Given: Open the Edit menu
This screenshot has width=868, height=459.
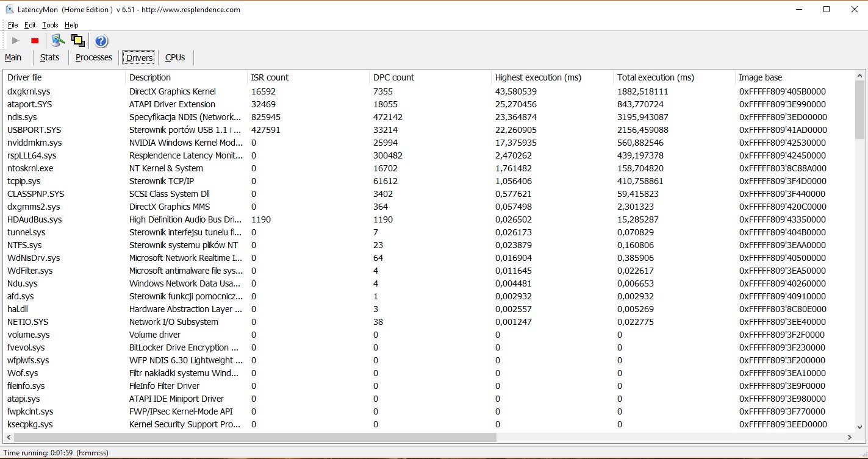Looking at the screenshot, I should (x=30, y=25).
